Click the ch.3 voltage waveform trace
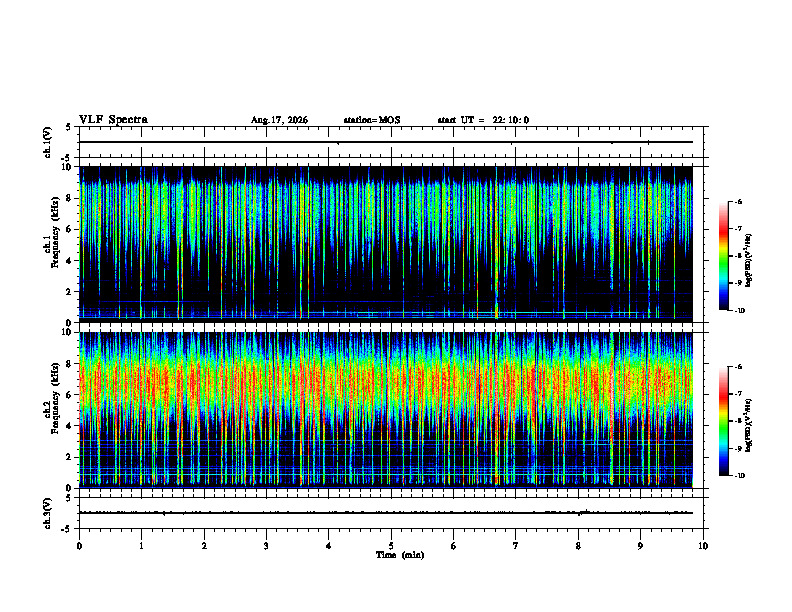The height and width of the screenshot is (612, 792). pos(386,513)
